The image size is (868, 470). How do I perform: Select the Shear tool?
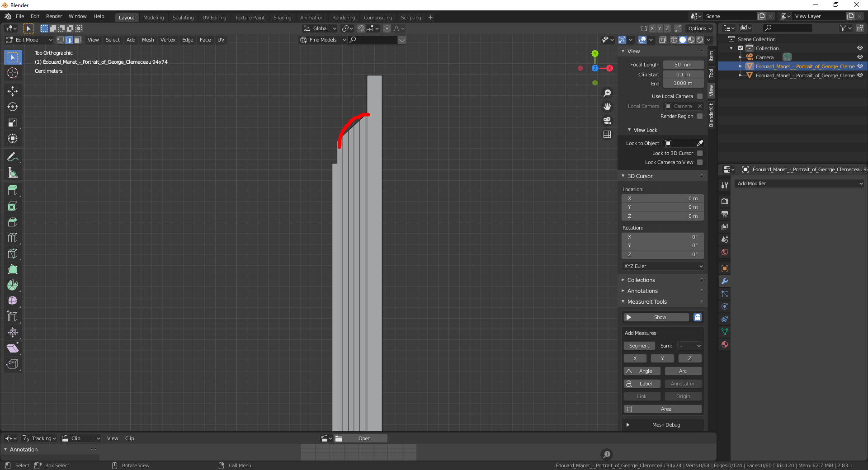coord(13,348)
